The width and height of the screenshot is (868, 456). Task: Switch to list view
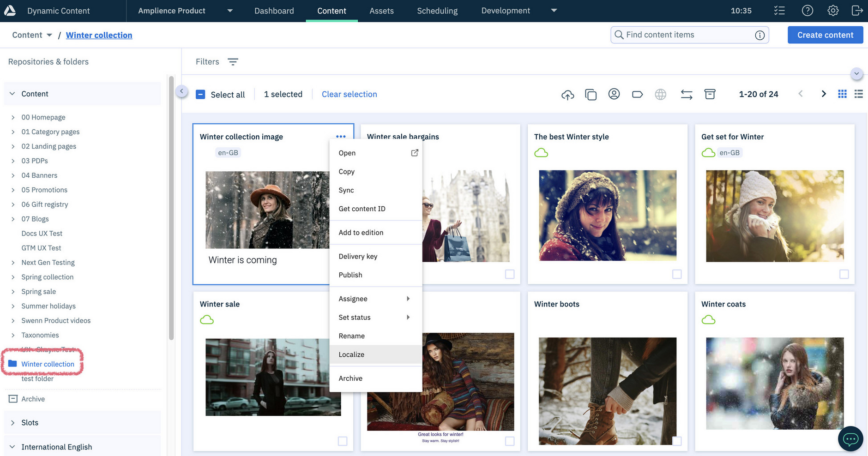(x=858, y=94)
